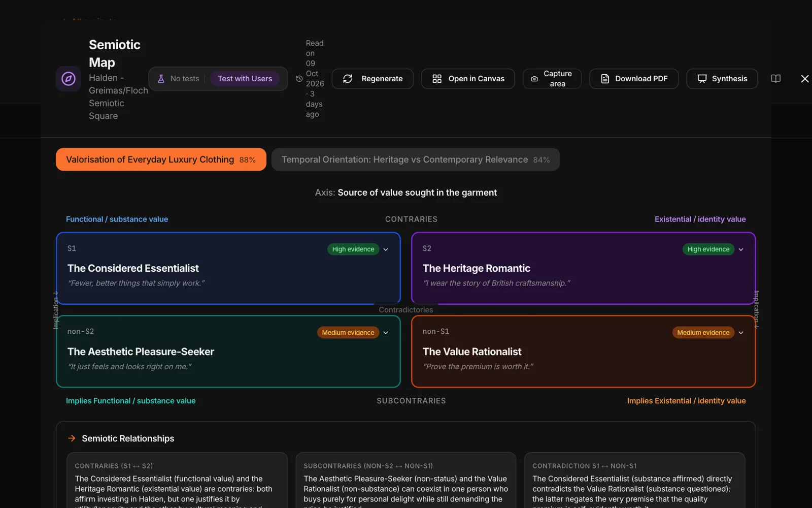Viewport: 812px width, 508px height.
Task: Click the grid icon in Open in Canvas
Action: click(437, 79)
